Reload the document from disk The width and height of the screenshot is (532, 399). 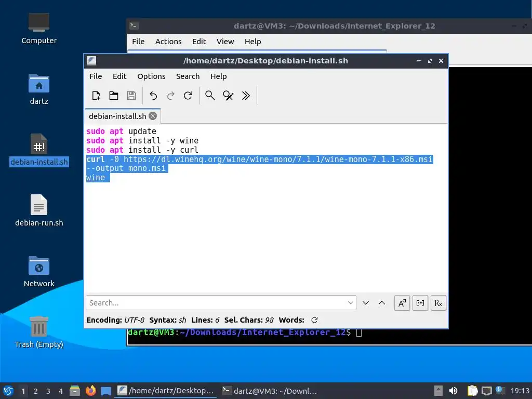point(188,96)
